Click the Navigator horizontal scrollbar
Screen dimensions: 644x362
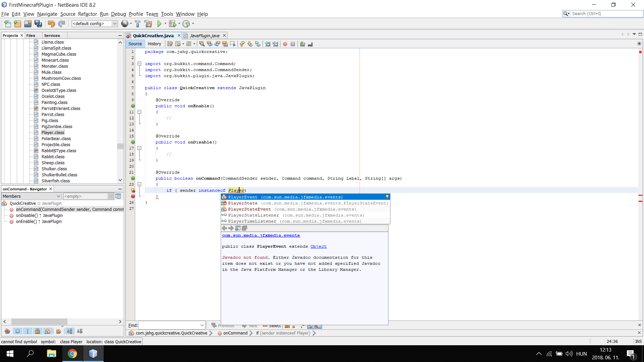[x=39, y=321]
